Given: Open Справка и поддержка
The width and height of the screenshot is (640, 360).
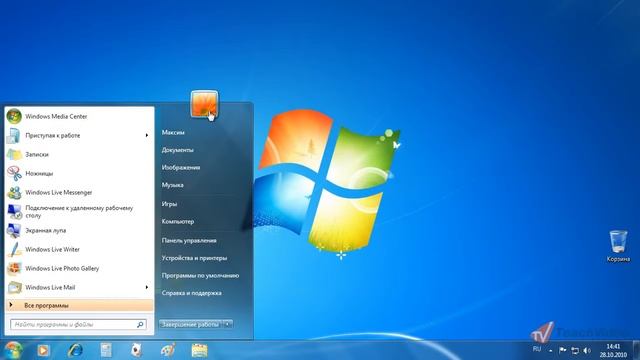Looking at the screenshot, I should (x=191, y=293).
